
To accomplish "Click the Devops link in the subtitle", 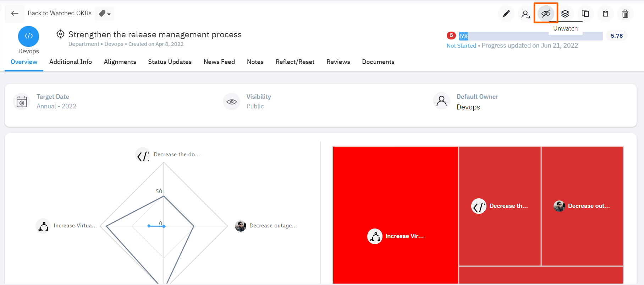I will (x=114, y=44).
